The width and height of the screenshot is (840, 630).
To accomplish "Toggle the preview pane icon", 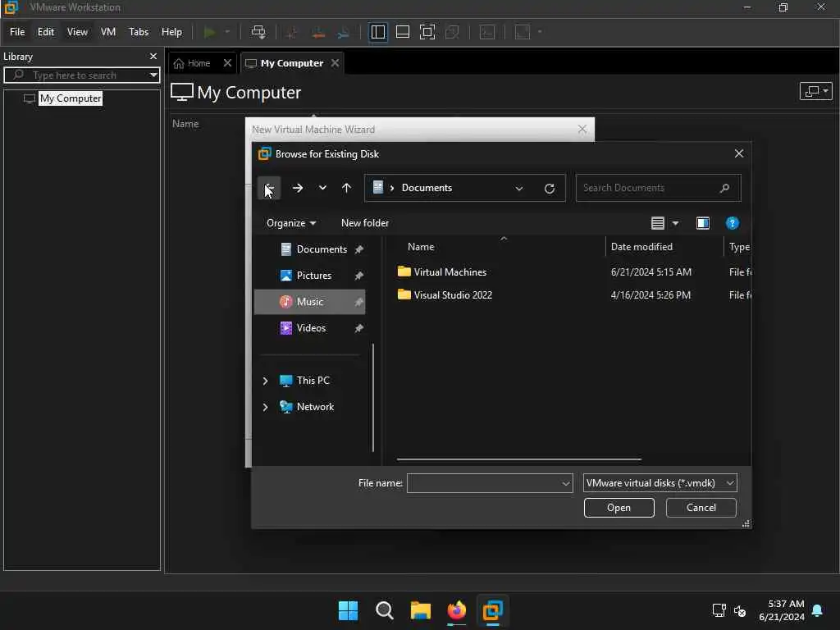I will 702,223.
